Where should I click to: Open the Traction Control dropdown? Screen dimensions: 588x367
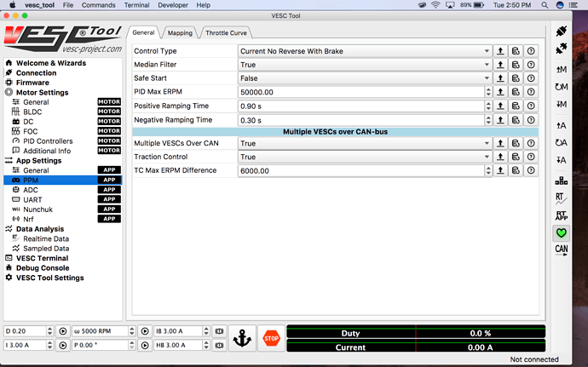pyautogui.click(x=361, y=157)
